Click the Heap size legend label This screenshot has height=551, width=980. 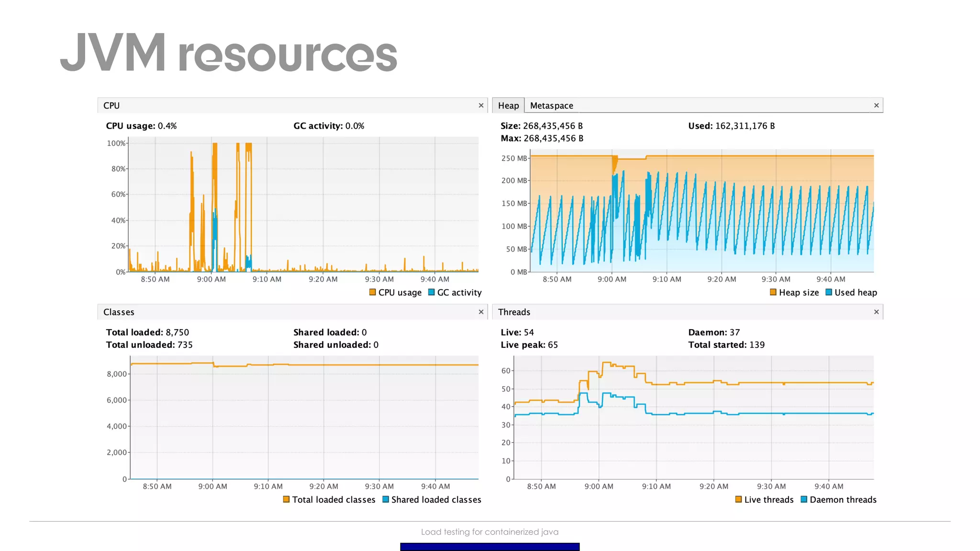pyautogui.click(x=799, y=292)
